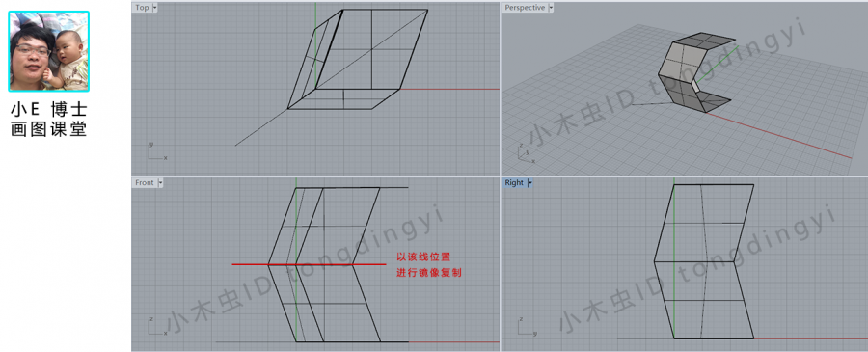The height and width of the screenshot is (352, 868).
Task: Open the Top viewport dropdown arrow
Action: [154, 7]
